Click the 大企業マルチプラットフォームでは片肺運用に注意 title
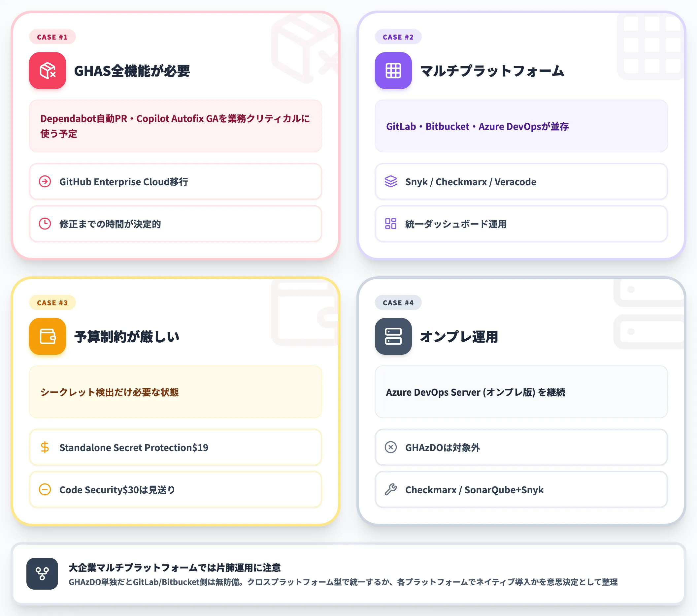This screenshot has width=697, height=616. [175, 568]
